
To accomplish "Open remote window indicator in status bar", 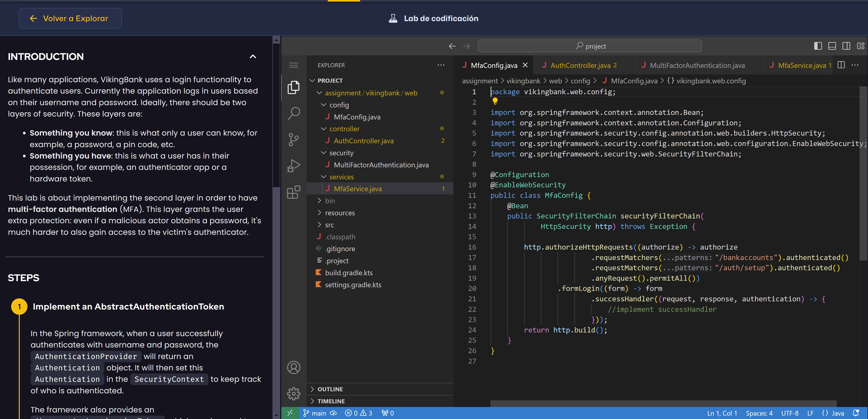I will (x=290, y=413).
